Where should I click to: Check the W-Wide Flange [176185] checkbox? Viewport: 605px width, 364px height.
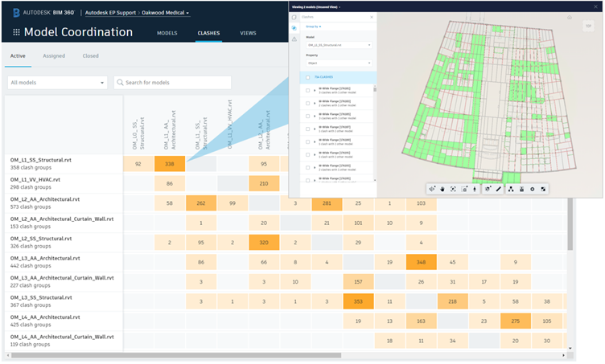coord(307,116)
